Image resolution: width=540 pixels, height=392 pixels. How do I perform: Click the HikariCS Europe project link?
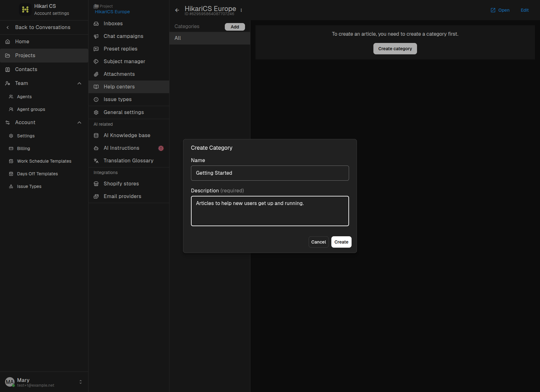coord(112,12)
